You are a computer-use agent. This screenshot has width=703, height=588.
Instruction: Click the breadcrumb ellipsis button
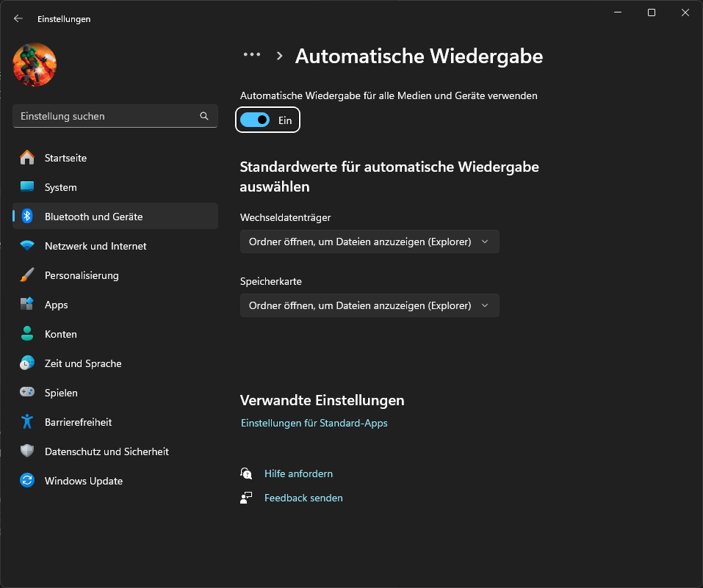coord(252,55)
